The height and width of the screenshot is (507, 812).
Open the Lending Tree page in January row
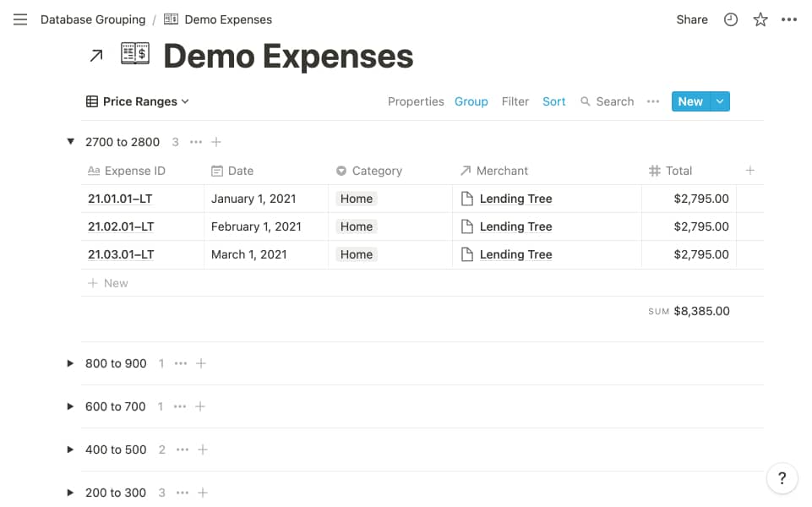515,199
